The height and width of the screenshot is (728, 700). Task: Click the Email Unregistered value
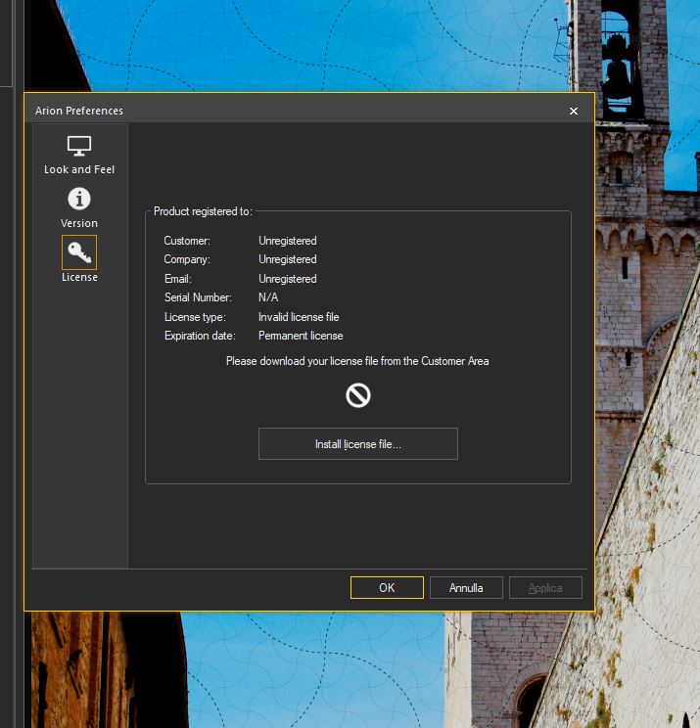coord(288,279)
